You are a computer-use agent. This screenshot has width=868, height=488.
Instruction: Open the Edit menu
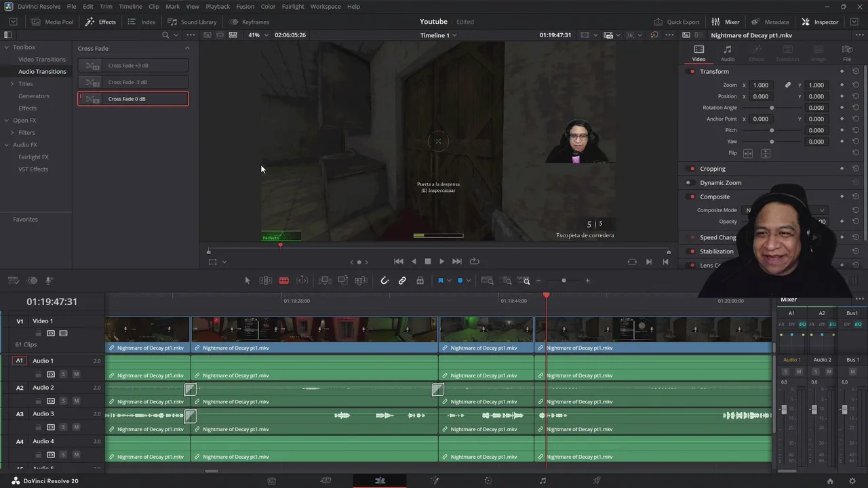tap(88, 6)
